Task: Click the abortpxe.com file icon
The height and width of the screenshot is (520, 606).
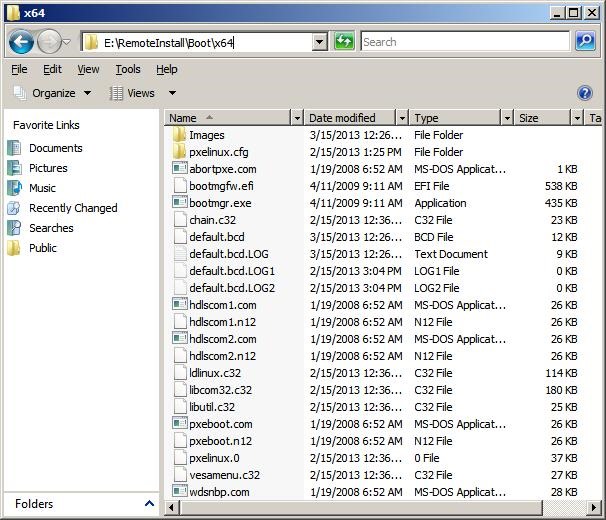Action: click(x=180, y=168)
